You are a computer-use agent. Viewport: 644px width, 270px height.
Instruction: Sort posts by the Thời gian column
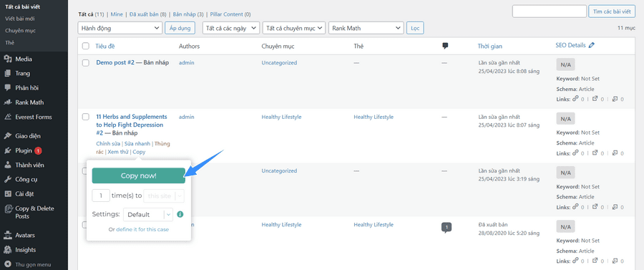489,46
